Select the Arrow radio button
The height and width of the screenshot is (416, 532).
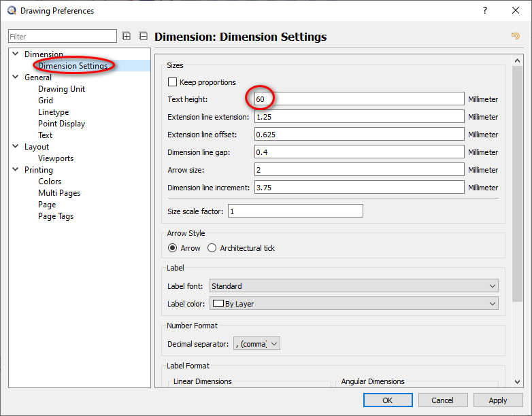pos(173,248)
